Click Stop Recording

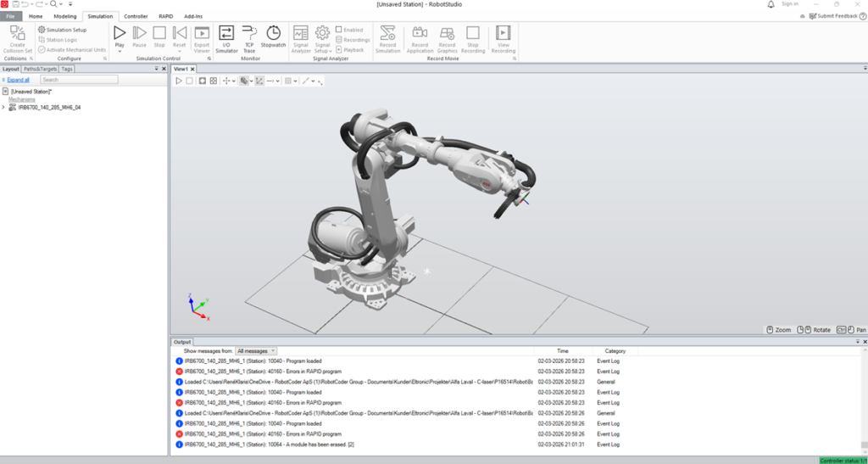click(473, 39)
